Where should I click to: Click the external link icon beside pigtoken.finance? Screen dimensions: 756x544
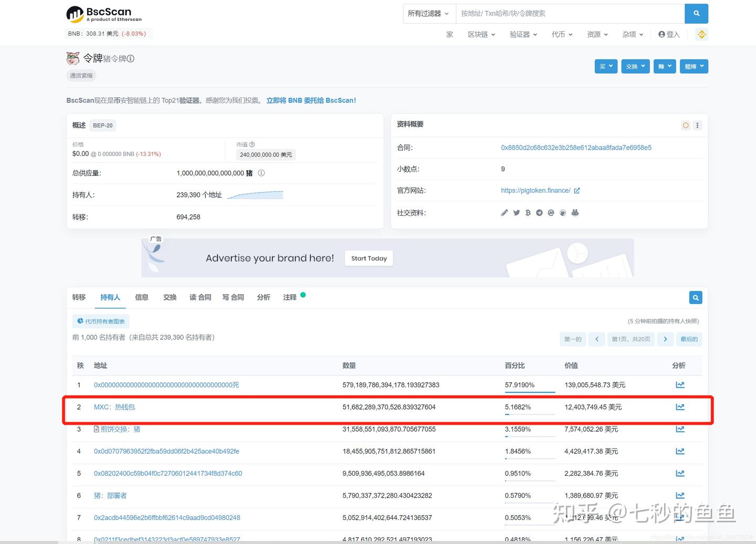click(x=577, y=191)
